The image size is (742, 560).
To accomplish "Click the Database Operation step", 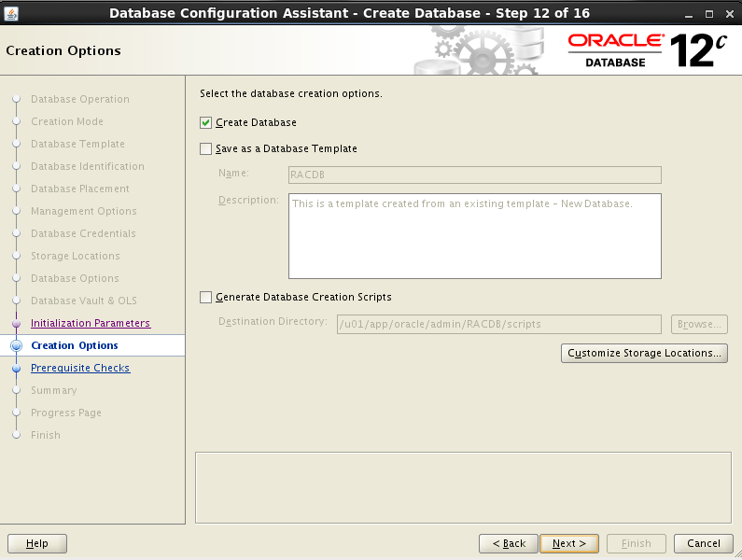I will click(80, 99).
